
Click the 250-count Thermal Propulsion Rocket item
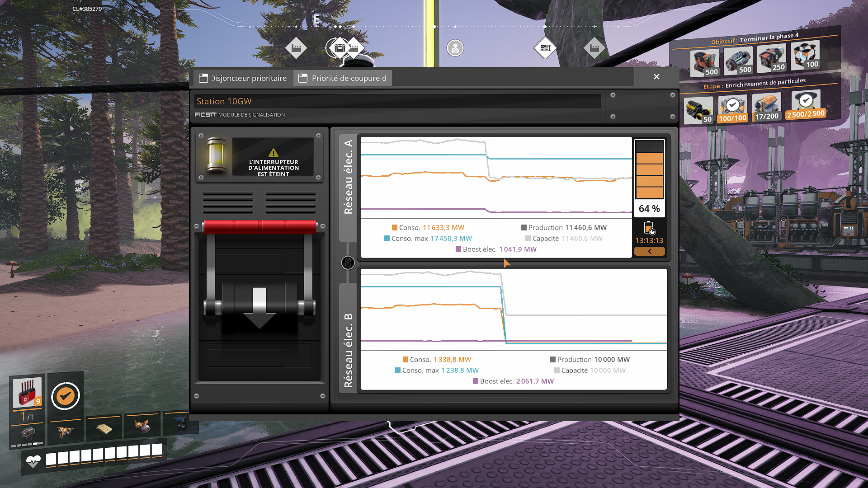(x=771, y=57)
